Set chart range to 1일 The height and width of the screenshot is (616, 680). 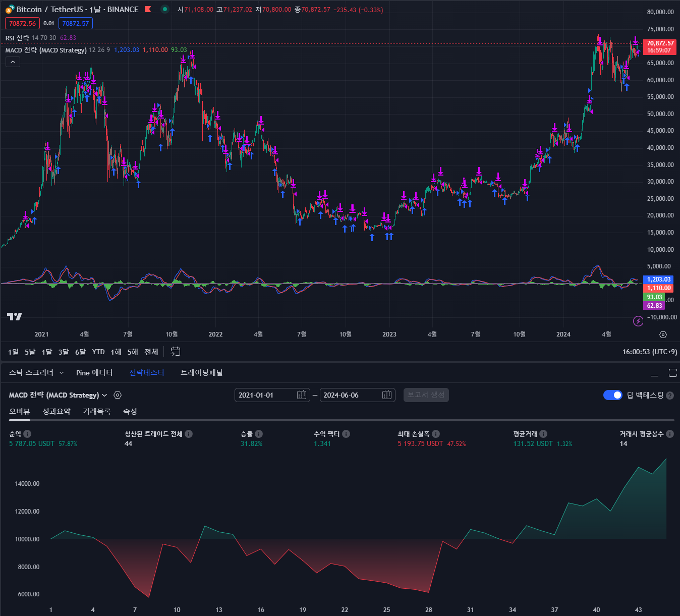click(14, 352)
